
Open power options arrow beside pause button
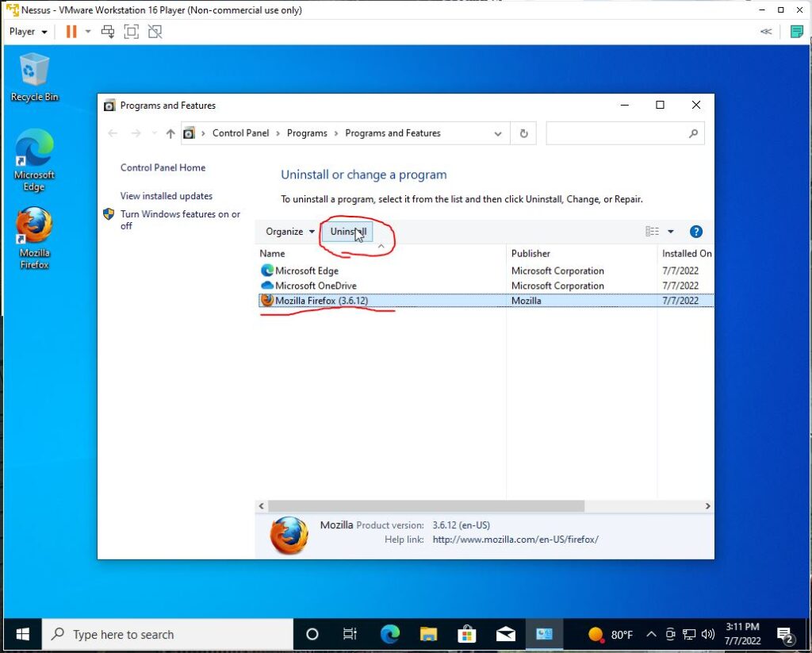(88, 32)
